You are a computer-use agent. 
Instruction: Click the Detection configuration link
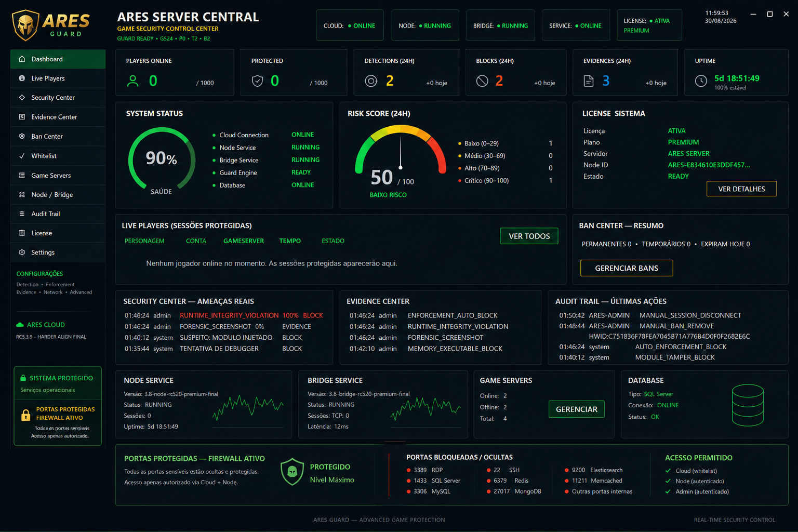[28, 285]
